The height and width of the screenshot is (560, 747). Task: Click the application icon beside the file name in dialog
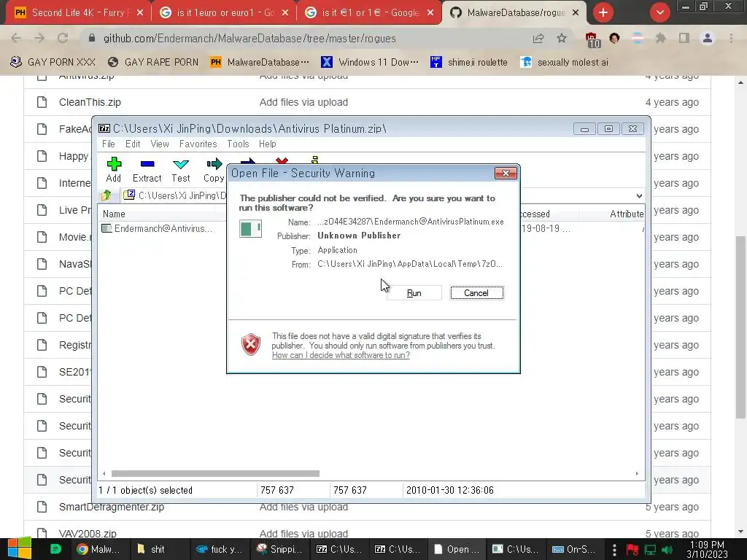click(251, 229)
